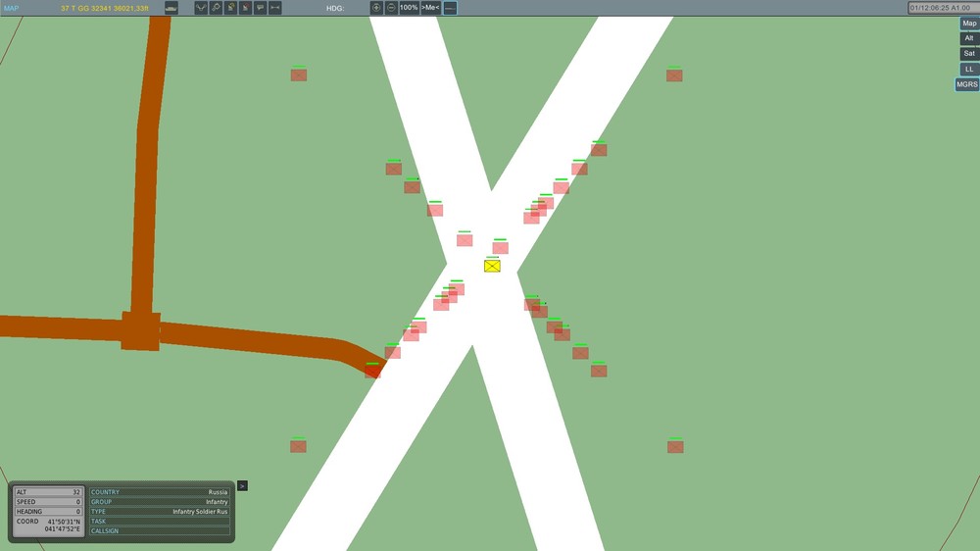Select the isolated unit marker in lower-left field
Viewport: 980px width, 551px height.
click(x=298, y=446)
